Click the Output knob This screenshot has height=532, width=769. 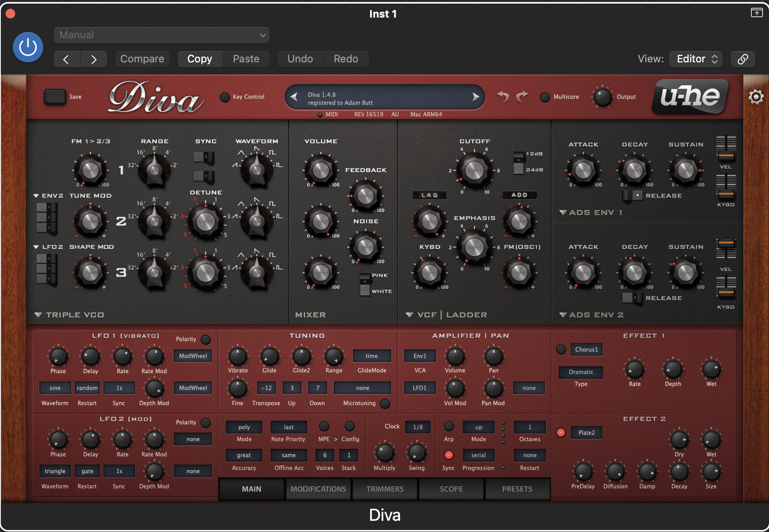[x=602, y=97]
